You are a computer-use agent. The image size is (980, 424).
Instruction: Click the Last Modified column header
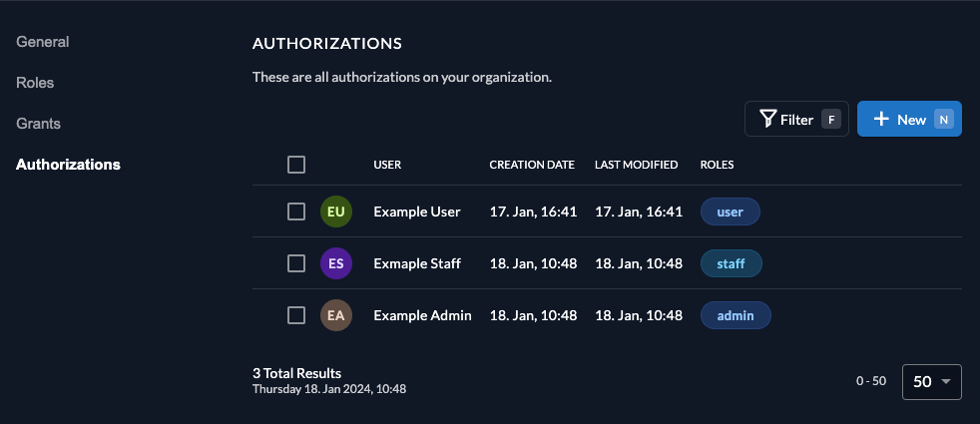tap(637, 165)
